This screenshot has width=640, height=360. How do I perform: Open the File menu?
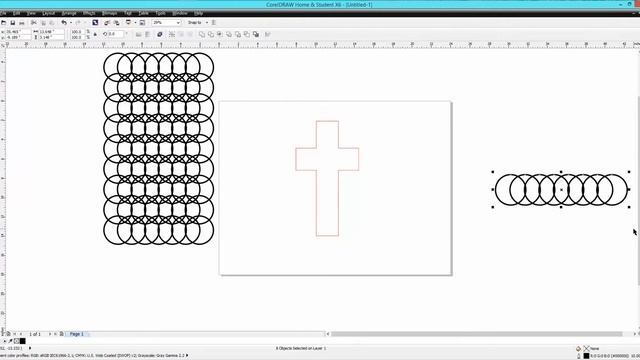click(x=3, y=13)
